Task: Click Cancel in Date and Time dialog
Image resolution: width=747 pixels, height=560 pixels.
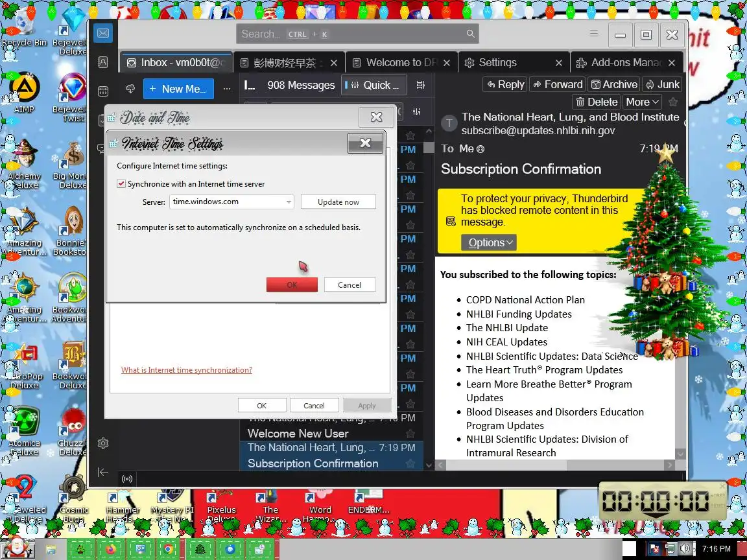Action: click(x=314, y=406)
